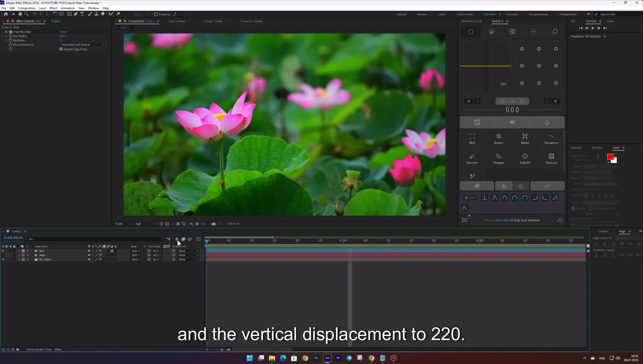Open Blur Dimensions dropdown

tap(82, 45)
